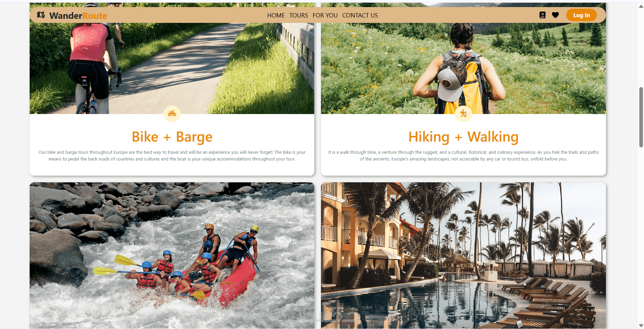Click the Log In button
This screenshot has height=329, width=644.
pyautogui.click(x=581, y=15)
